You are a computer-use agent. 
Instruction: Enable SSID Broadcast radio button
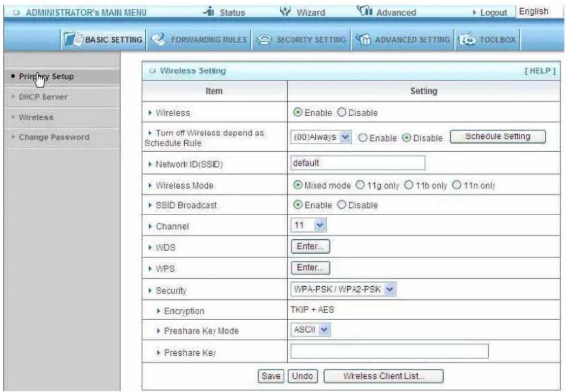(x=298, y=205)
